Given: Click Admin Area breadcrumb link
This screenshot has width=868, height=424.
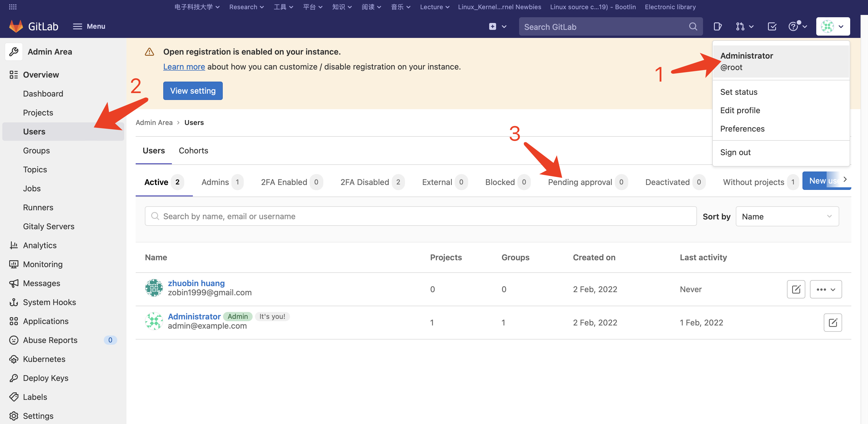Looking at the screenshot, I should (154, 123).
